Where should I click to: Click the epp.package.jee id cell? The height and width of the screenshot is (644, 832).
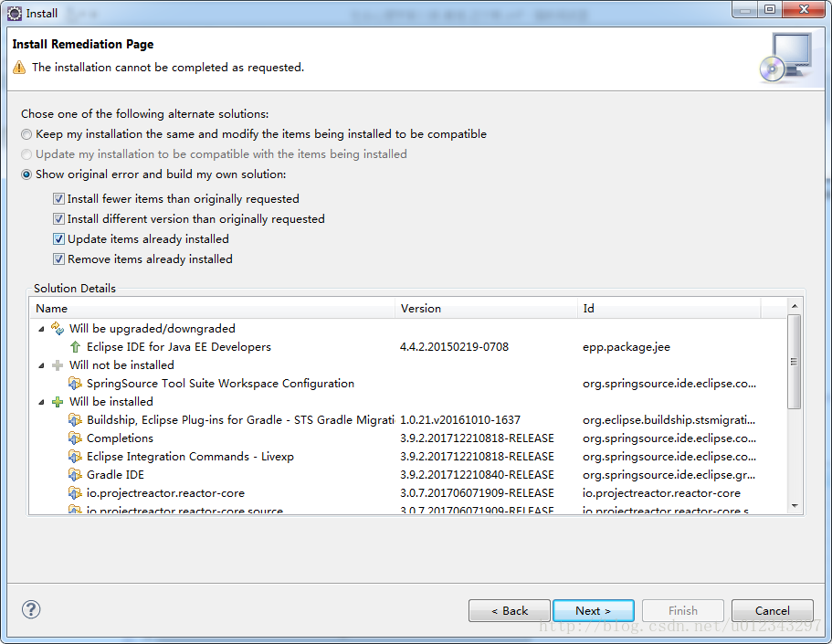627,347
